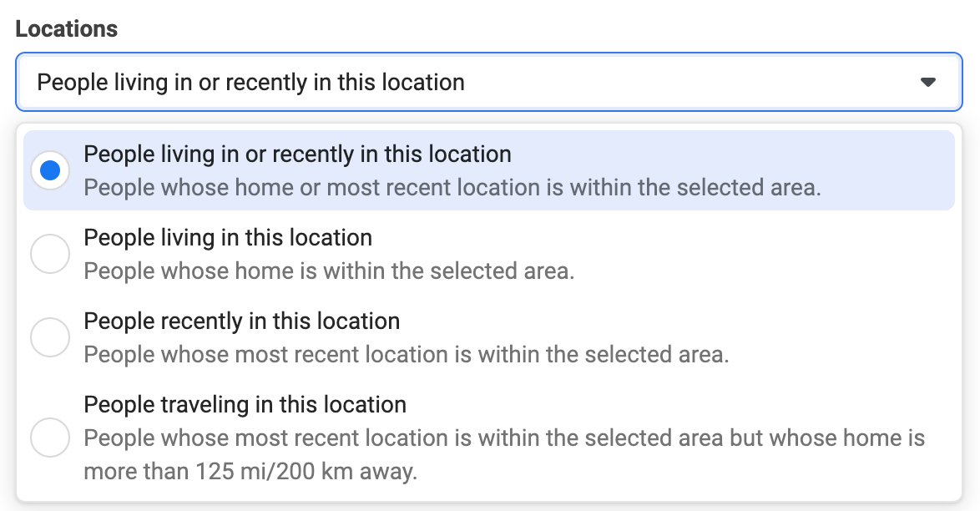Screen dimensions: 980x511
Task: Pick the 'People living in this location' option title
Action: click(228, 238)
